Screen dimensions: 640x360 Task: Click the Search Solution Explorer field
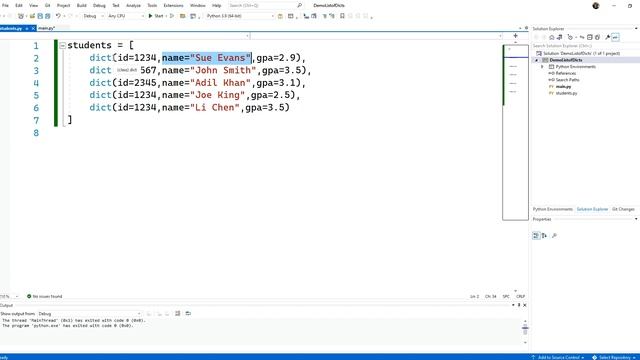click(x=585, y=46)
